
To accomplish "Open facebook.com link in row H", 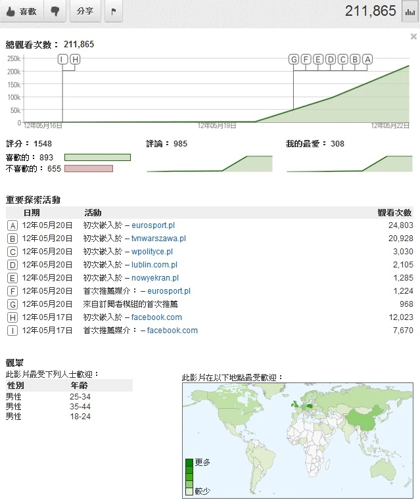I will (x=156, y=317).
